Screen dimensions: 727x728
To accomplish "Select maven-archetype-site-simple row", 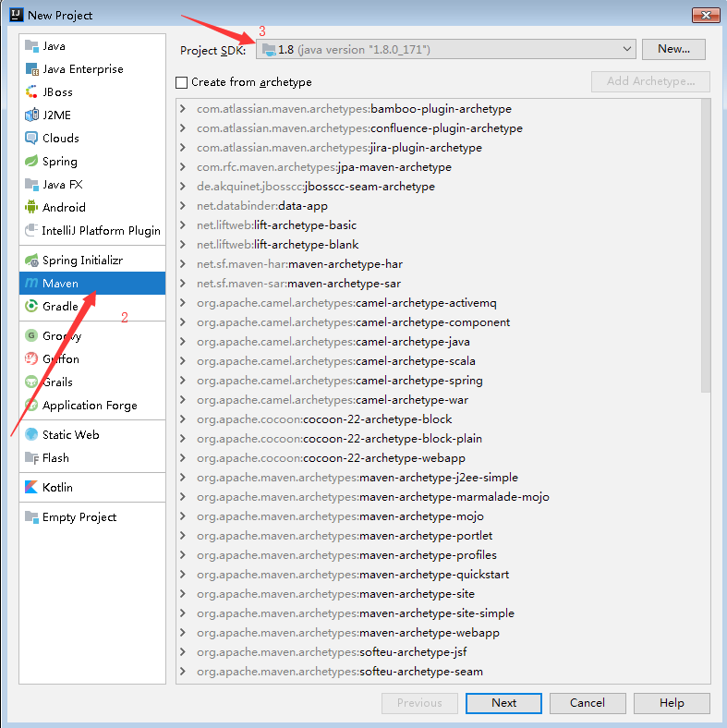I will coord(356,613).
